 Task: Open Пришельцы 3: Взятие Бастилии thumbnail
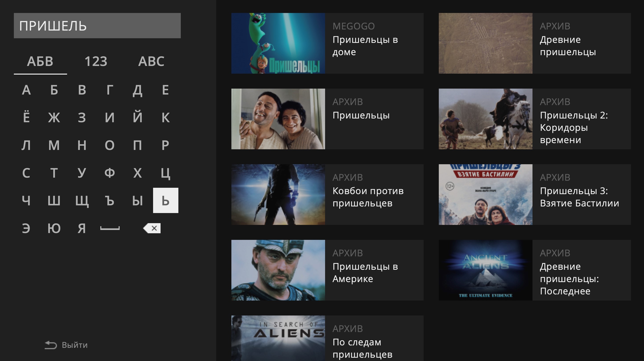(x=485, y=195)
